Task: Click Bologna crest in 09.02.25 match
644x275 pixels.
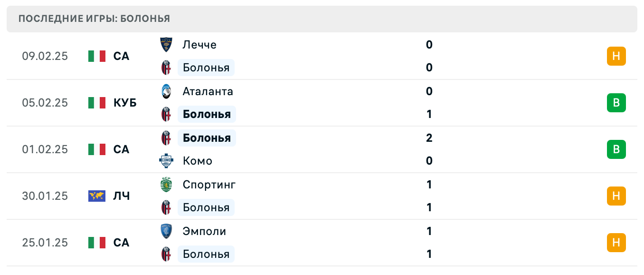Action: tap(166, 68)
